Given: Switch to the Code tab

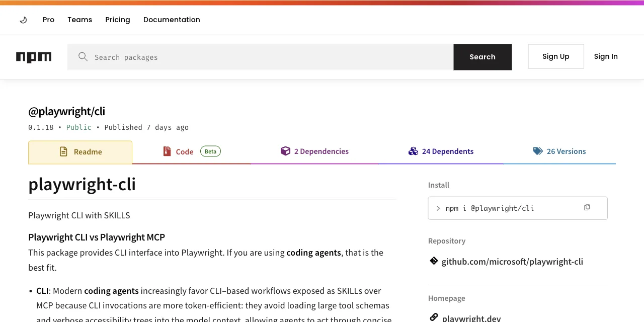Looking at the screenshot, I should [192, 152].
